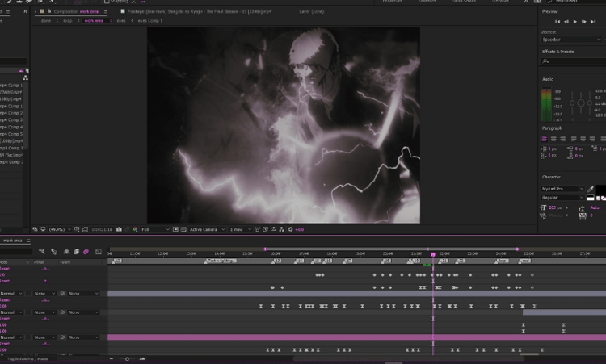Switch to the eyes composition tab

[x=121, y=21]
